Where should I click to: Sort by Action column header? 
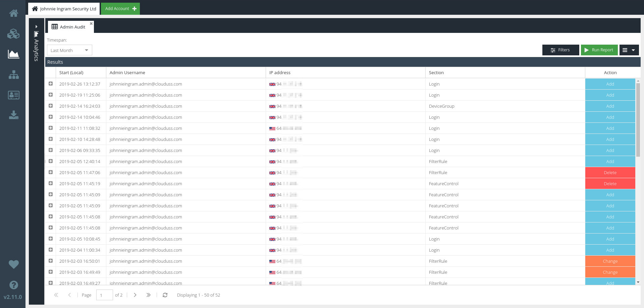[x=610, y=72]
